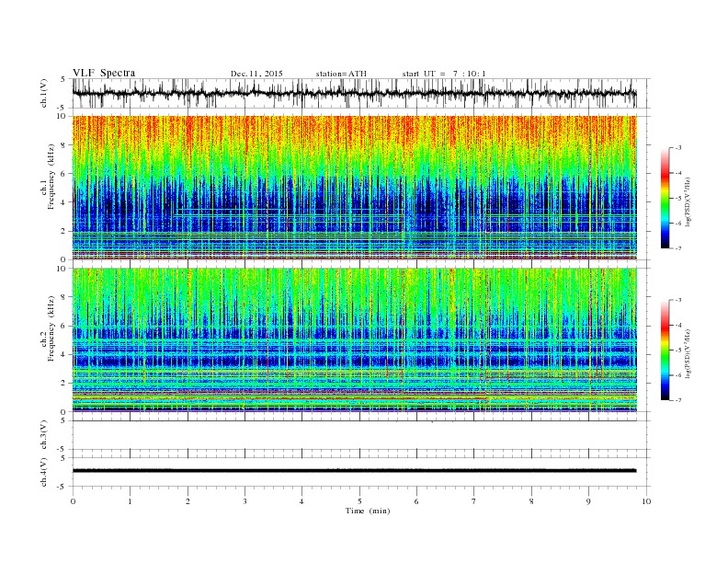Click the "ch.1(V)" waveform axis label

point(44,93)
